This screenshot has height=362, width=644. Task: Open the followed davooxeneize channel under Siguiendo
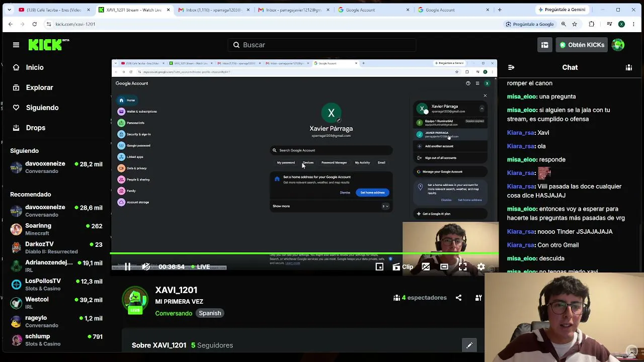[56, 167]
